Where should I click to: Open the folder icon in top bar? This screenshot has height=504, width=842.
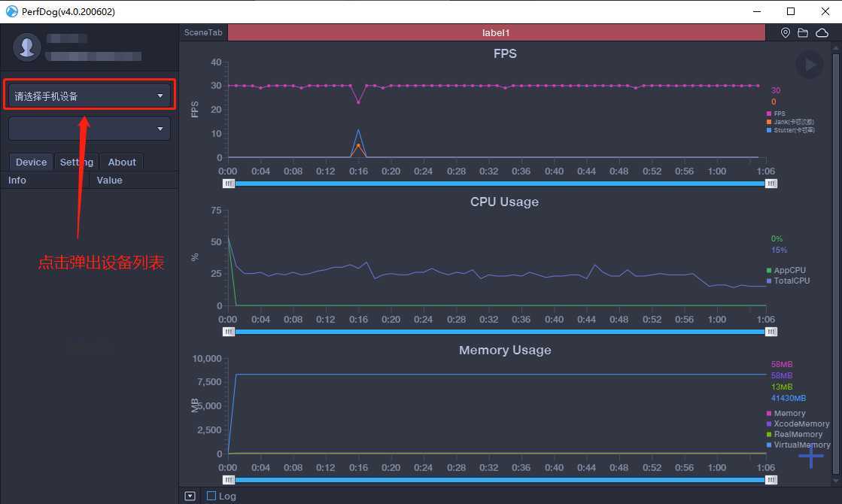pos(803,33)
